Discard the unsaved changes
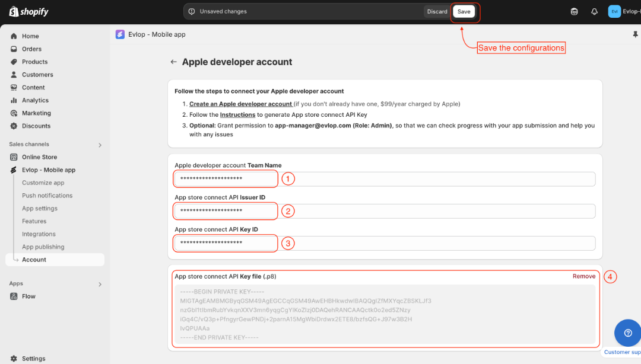Image resolution: width=641 pixels, height=364 pixels. tap(437, 11)
